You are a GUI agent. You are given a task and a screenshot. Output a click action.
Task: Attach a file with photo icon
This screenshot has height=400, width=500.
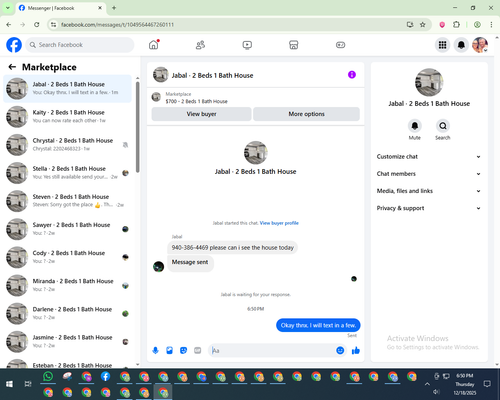(169, 350)
